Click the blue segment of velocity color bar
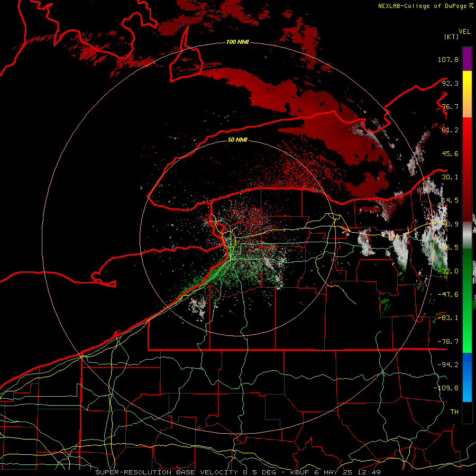The height and width of the screenshot is (476, 476). (467, 377)
